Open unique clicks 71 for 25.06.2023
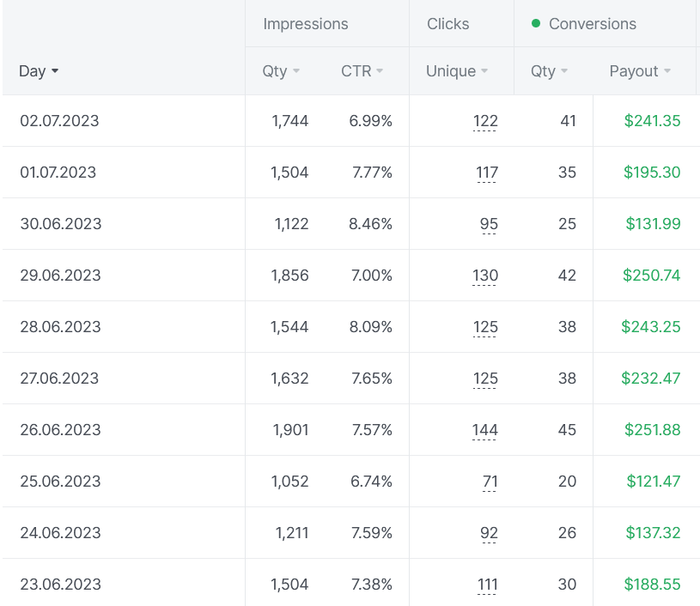The width and height of the screenshot is (700, 606). click(x=490, y=482)
